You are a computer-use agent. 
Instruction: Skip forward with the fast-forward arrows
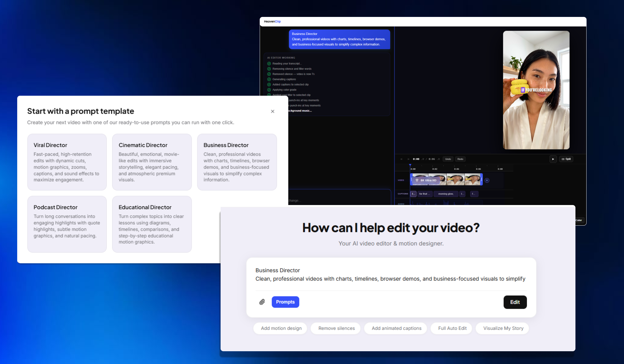pos(408,159)
